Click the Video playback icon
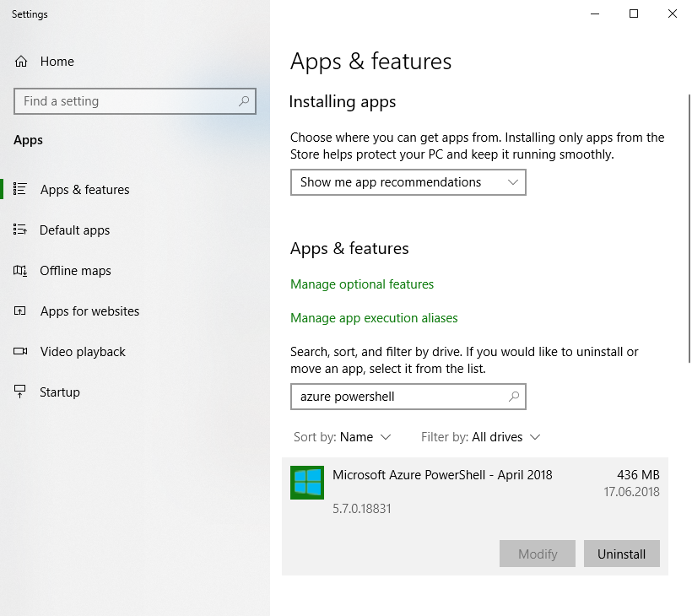 pyautogui.click(x=21, y=352)
